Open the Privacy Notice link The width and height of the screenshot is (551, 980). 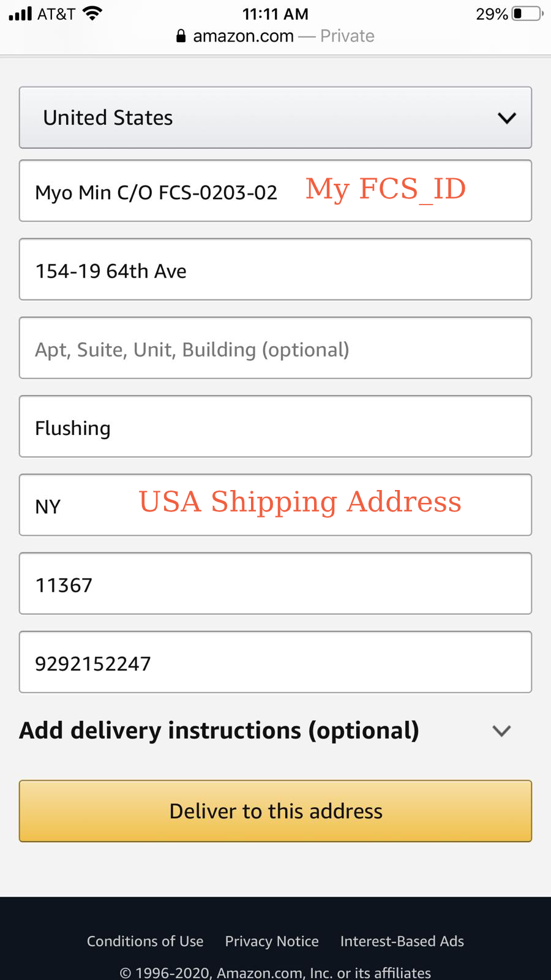pos(272,941)
